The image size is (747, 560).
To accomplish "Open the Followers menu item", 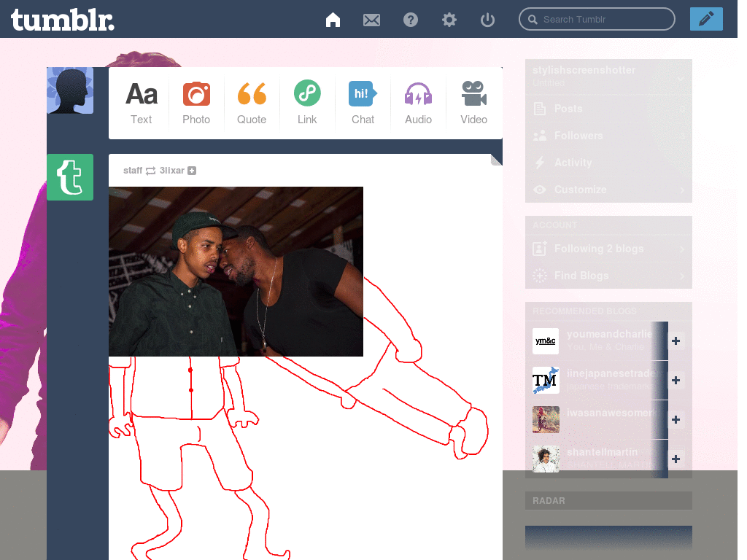I will 608,136.
